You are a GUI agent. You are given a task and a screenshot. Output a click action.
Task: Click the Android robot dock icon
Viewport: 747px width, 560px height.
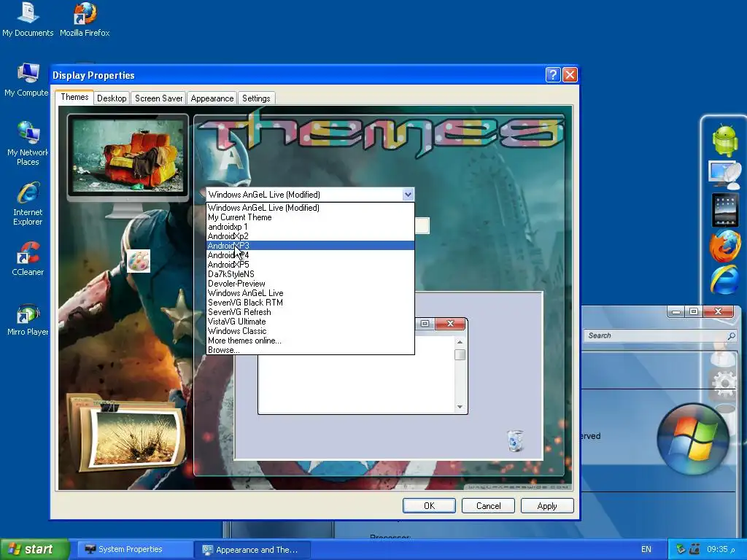[x=724, y=140]
